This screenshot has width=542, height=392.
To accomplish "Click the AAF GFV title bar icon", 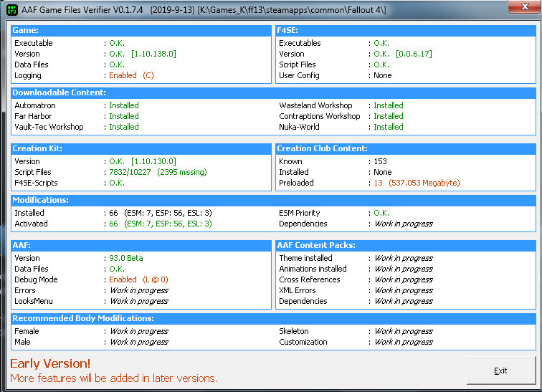I will (12, 9).
